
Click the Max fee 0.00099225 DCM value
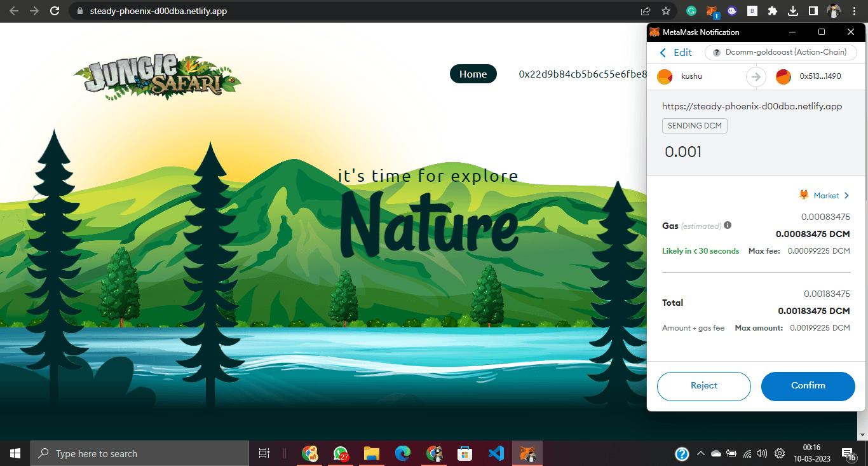point(819,251)
